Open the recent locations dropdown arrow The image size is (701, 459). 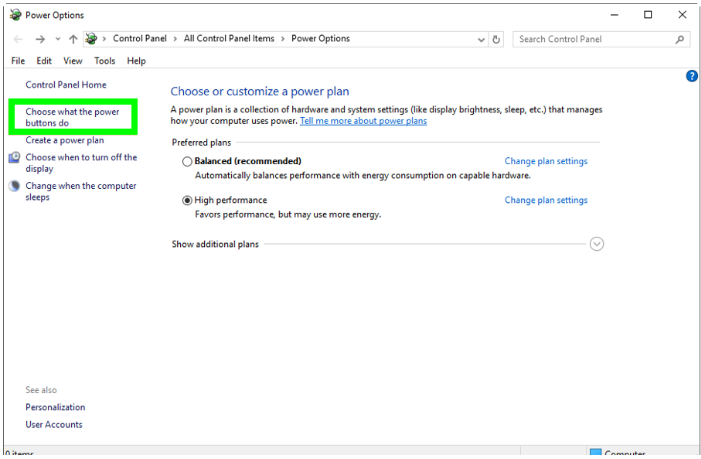click(x=58, y=39)
